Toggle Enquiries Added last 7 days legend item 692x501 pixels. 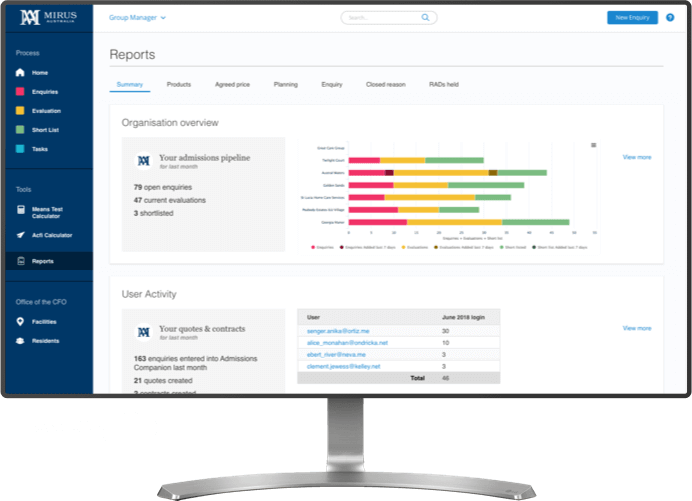367,247
